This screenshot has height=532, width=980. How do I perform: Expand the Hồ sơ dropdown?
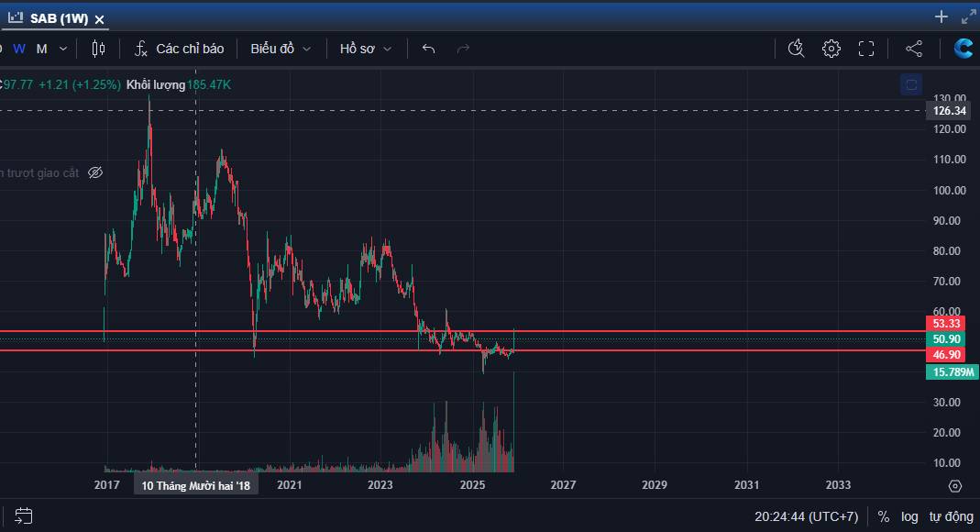365,49
